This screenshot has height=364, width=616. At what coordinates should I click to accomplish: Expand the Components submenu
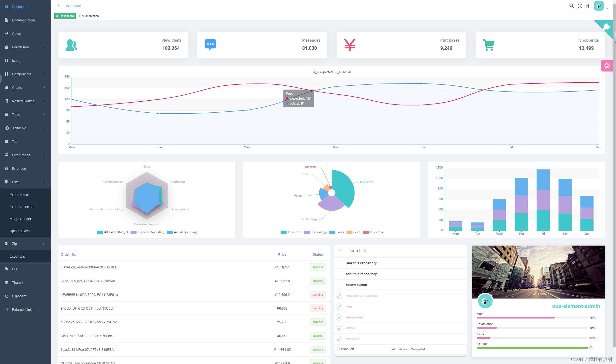44,74
